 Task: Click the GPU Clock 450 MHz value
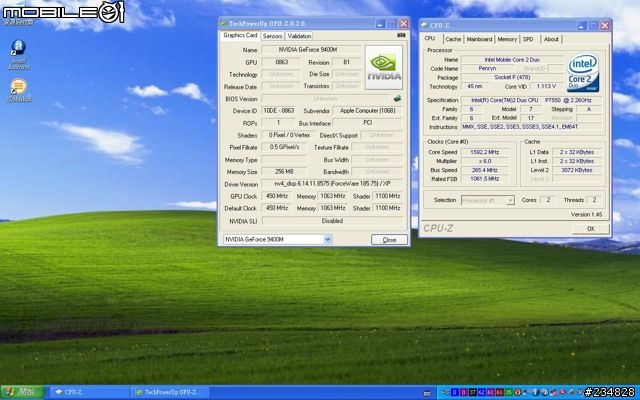(277, 196)
